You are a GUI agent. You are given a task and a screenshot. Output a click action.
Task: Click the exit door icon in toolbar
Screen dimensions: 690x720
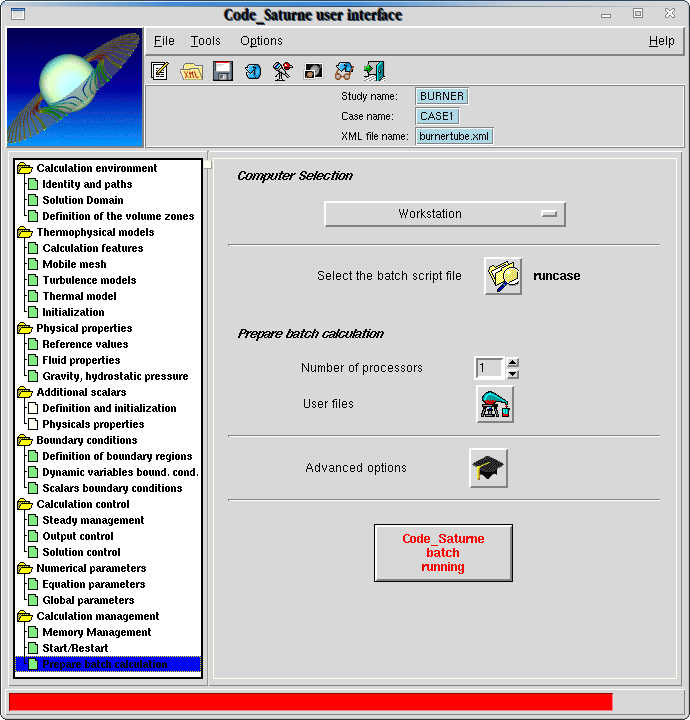(x=374, y=71)
